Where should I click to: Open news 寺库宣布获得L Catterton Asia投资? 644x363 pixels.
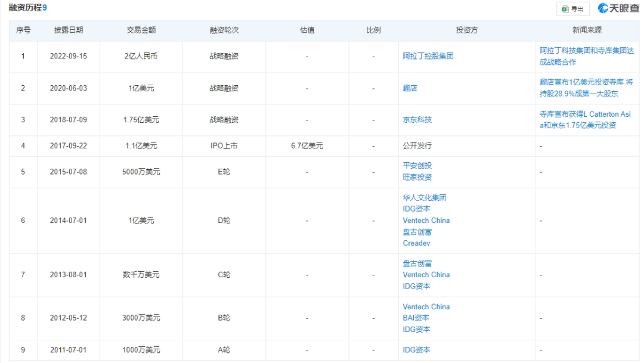pyautogui.click(x=585, y=119)
